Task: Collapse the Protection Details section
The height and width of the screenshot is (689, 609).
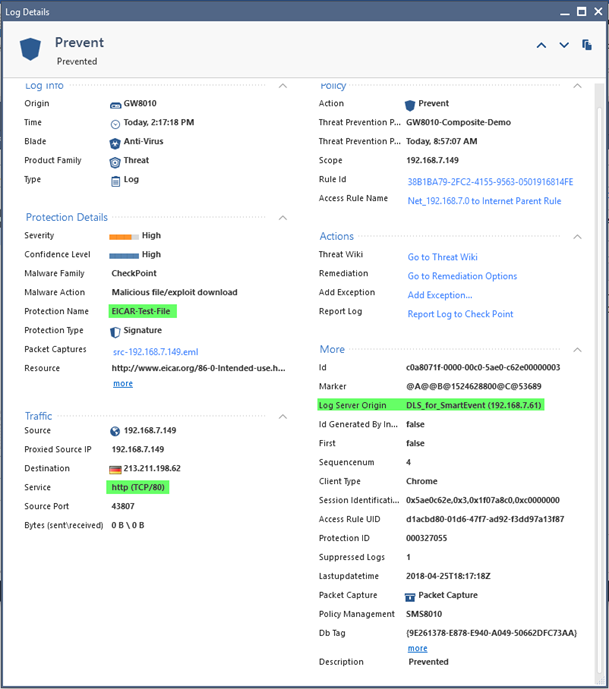Action: (x=283, y=218)
